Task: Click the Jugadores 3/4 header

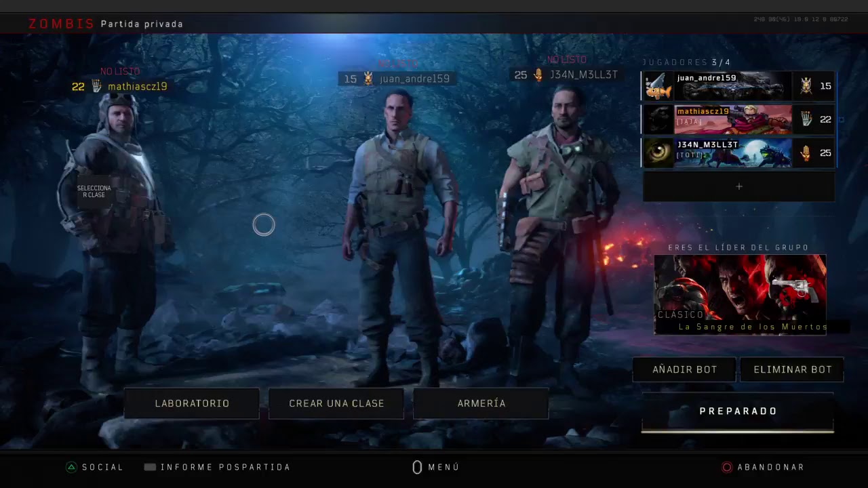Action: pyautogui.click(x=686, y=62)
